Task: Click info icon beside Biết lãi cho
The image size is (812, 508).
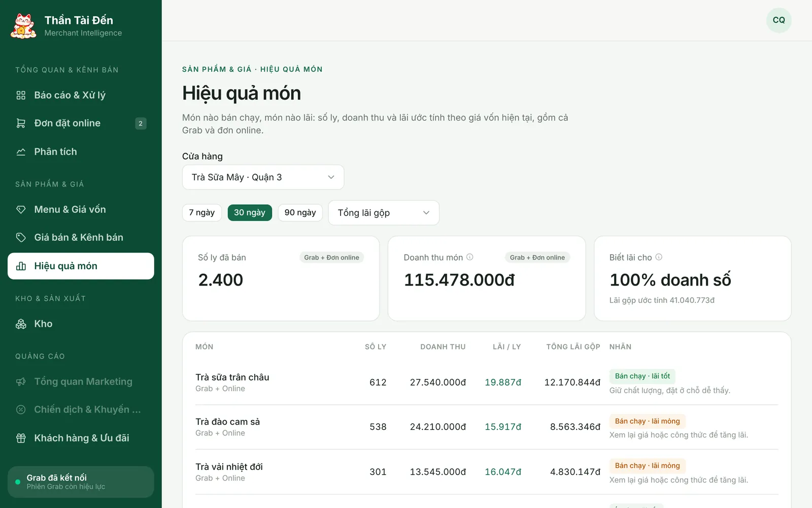Action: point(659,257)
